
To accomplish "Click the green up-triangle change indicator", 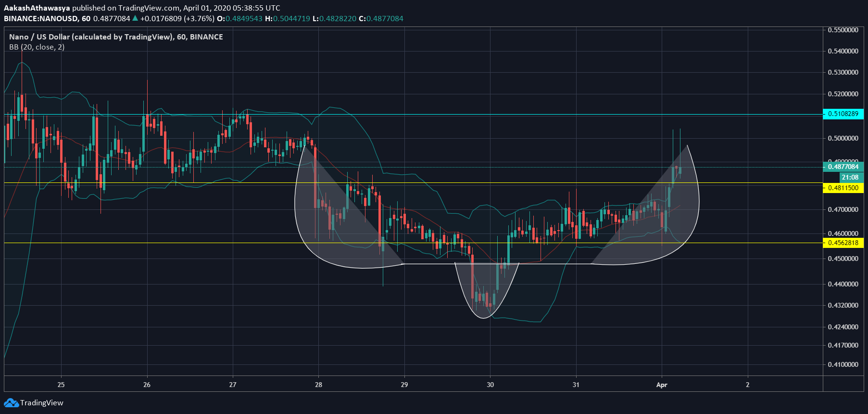I will (x=135, y=18).
